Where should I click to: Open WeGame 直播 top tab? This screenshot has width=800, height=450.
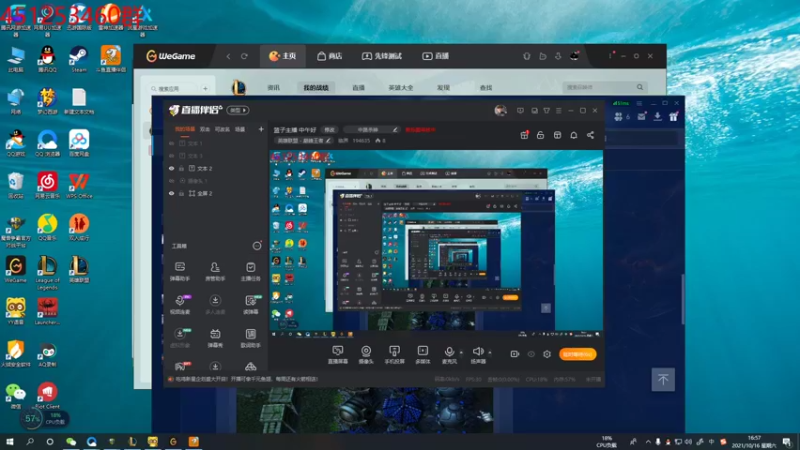click(x=435, y=56)
